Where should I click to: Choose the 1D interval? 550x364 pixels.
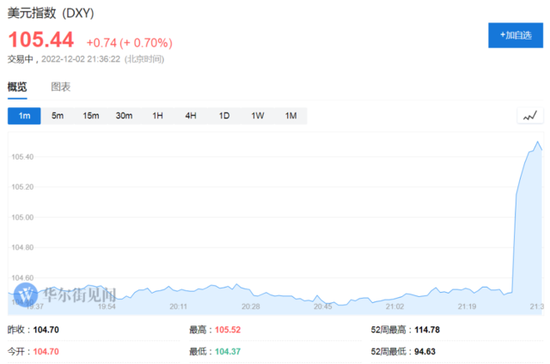[x=224, y=116]
